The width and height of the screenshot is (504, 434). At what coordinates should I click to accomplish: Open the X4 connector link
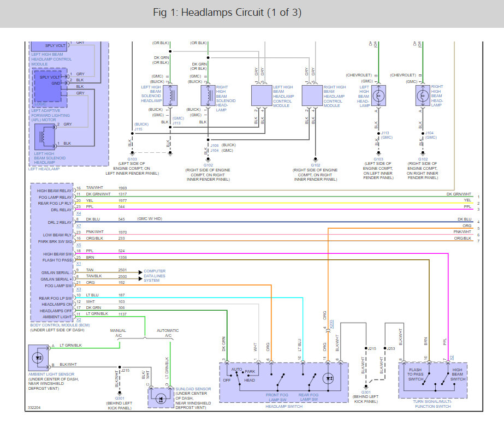(79, 213)
